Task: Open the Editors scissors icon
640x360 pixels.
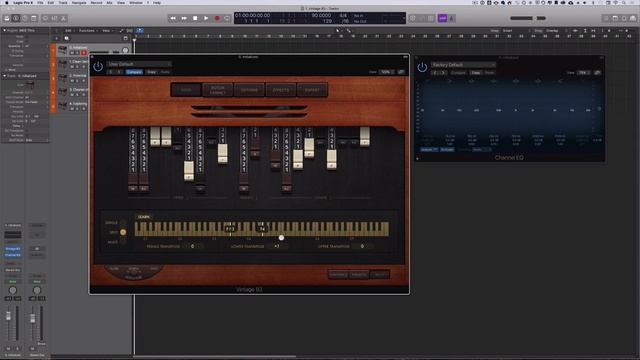Action: coord(63,18)
